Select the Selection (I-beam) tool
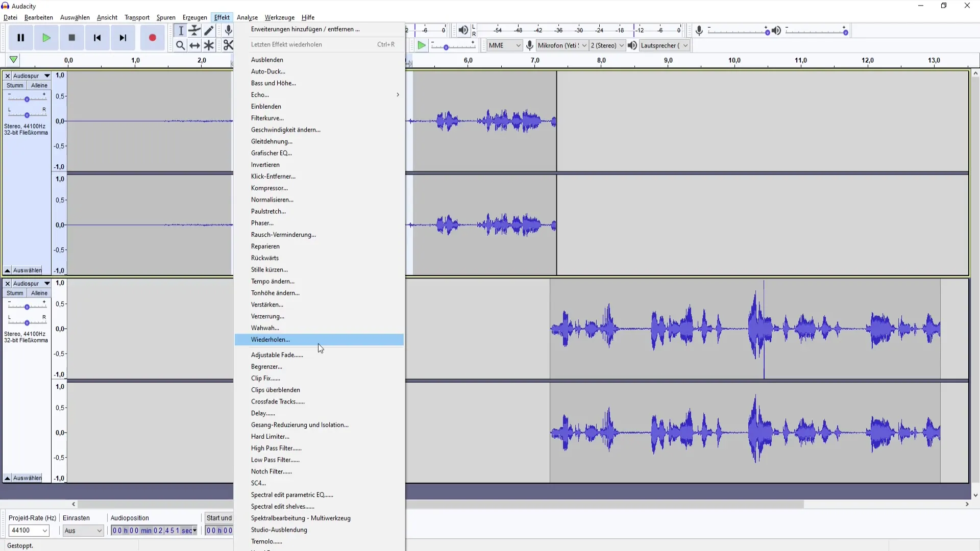Viewport: 980px width, 551px height. pos(181,31)
